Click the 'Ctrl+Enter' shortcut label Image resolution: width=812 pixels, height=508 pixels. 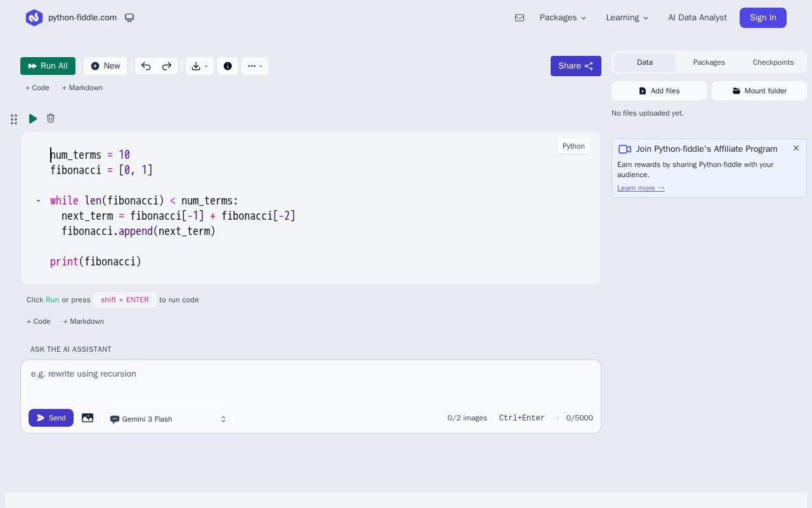tap(522, 418)
